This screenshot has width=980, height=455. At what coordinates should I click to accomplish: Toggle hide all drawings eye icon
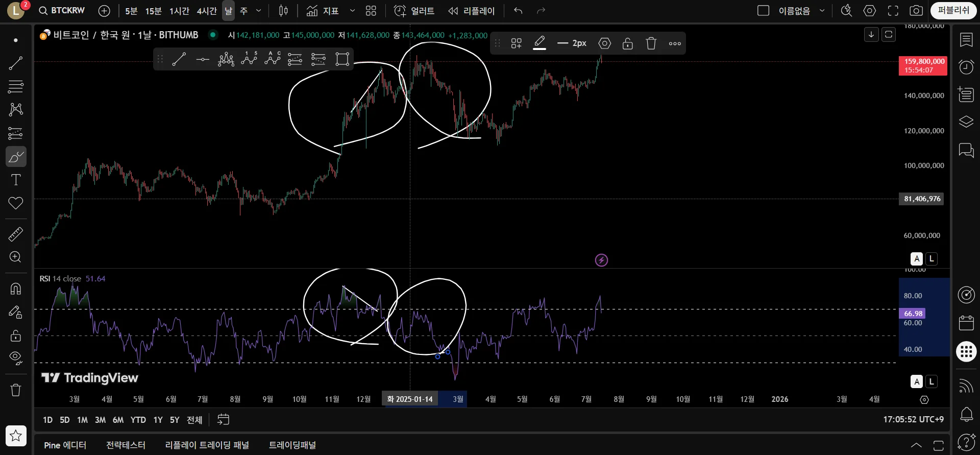(x=16, y=358)
